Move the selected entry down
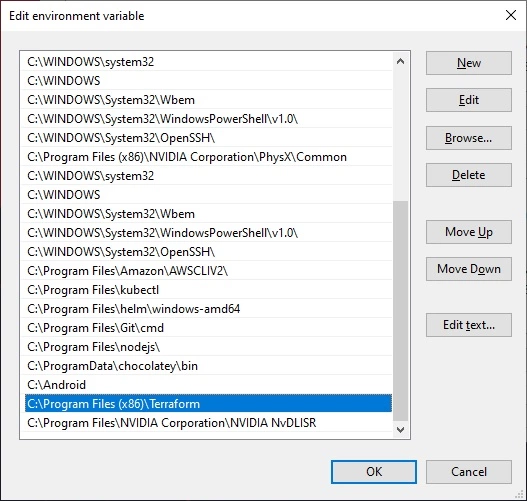Viewport: 527px width, 501px height. 469,269
